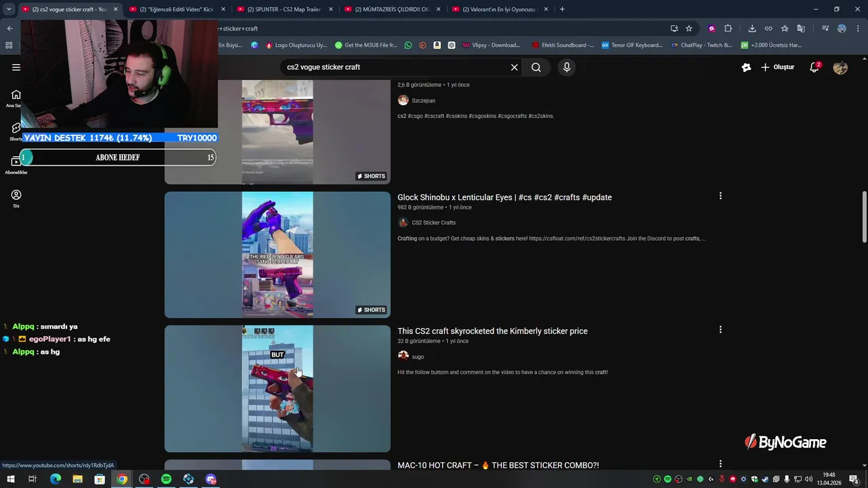
Task: Open Kimberly sticker craft video thumbnail
Action: pyautogui.click(x=277, y=388)
